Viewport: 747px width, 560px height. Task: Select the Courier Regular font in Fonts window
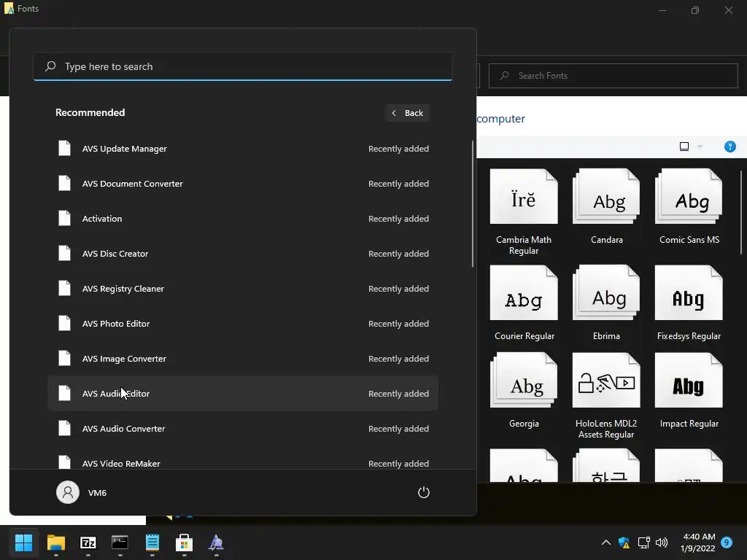(x=524, y=303)
